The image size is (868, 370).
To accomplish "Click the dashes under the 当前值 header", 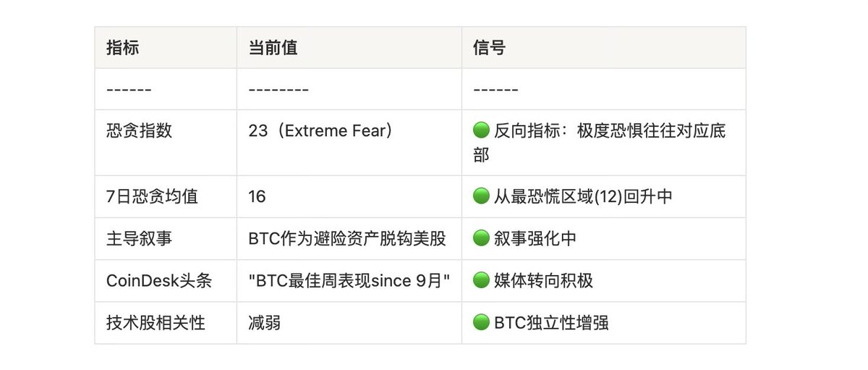I will 278,90.
